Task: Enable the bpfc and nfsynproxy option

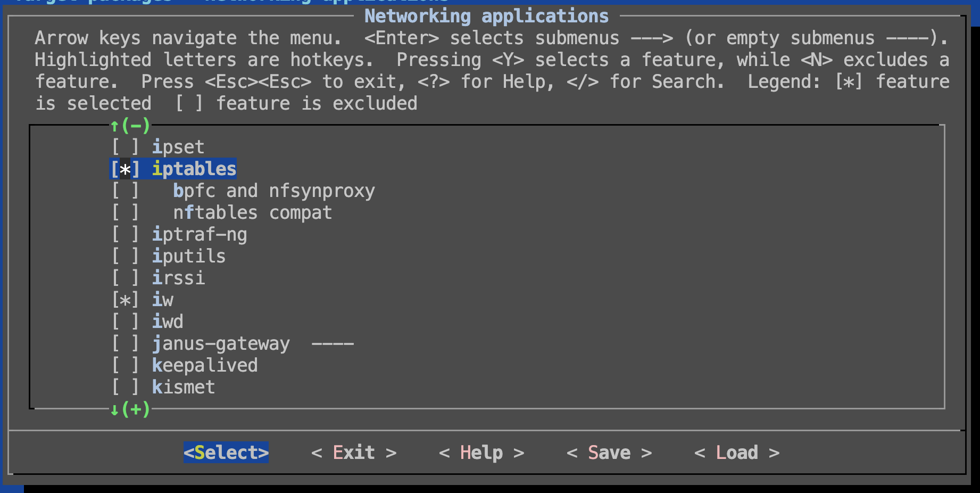Action: 125,191
